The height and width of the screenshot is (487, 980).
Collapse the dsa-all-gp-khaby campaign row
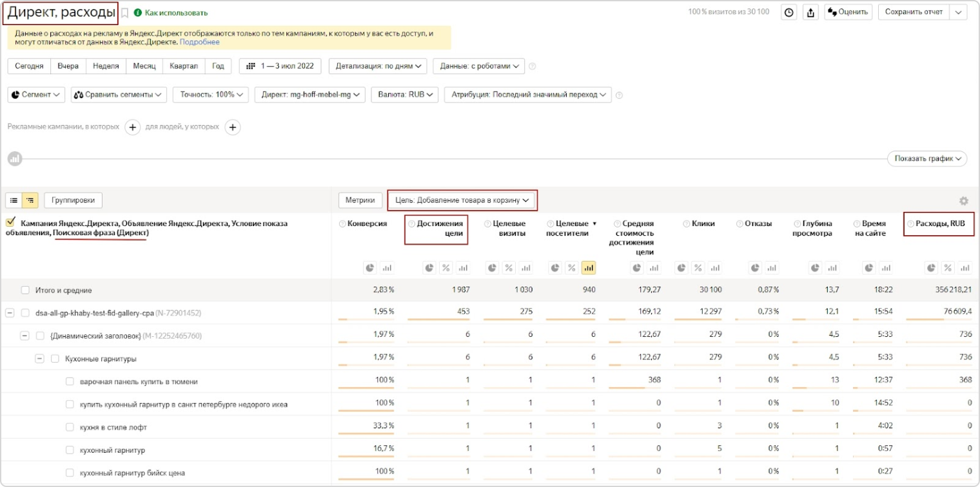(10, 313)
